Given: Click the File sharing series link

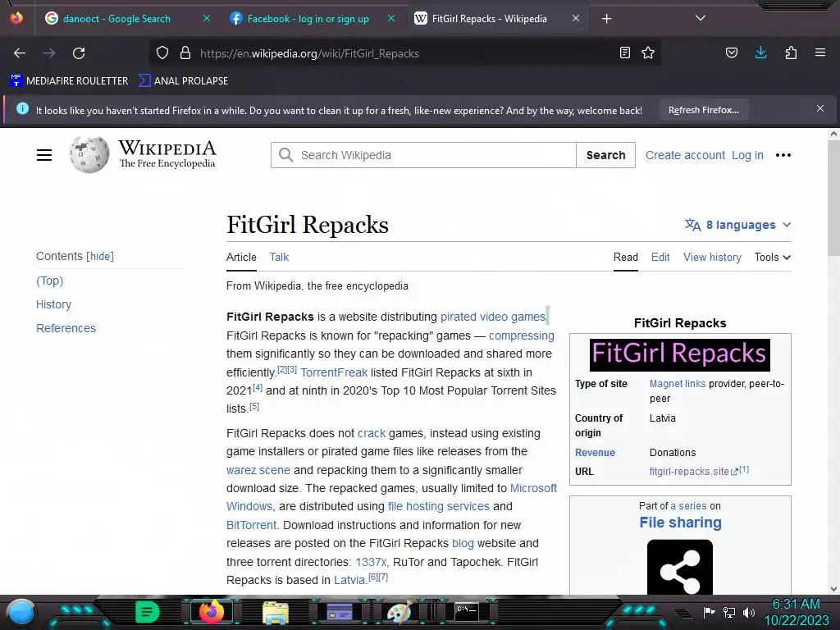Looking at the screenshot, I should 680,523.
